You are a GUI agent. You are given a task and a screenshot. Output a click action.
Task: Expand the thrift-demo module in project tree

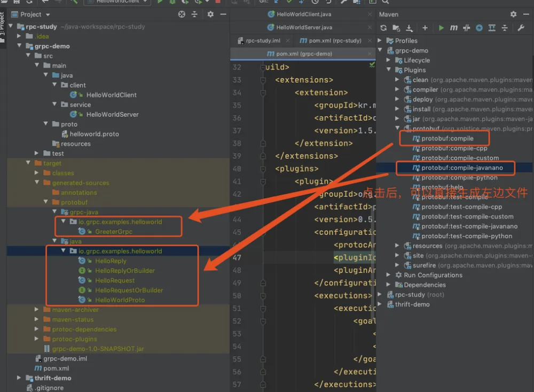pos(19,378)
